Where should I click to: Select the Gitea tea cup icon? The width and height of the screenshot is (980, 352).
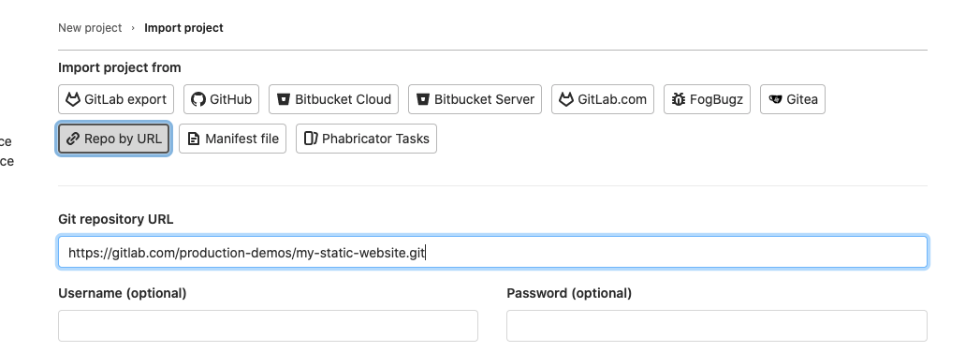(x=775, y=99)
